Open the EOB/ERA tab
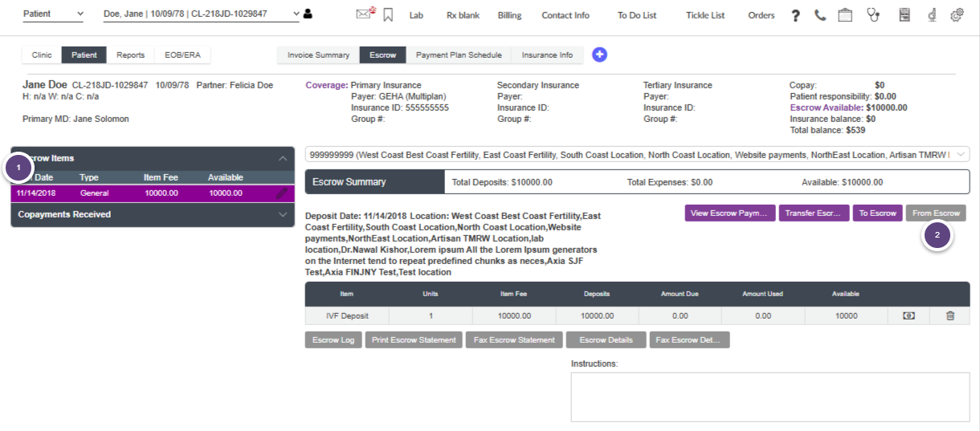The image size is (980, 431). pos(182,55)
